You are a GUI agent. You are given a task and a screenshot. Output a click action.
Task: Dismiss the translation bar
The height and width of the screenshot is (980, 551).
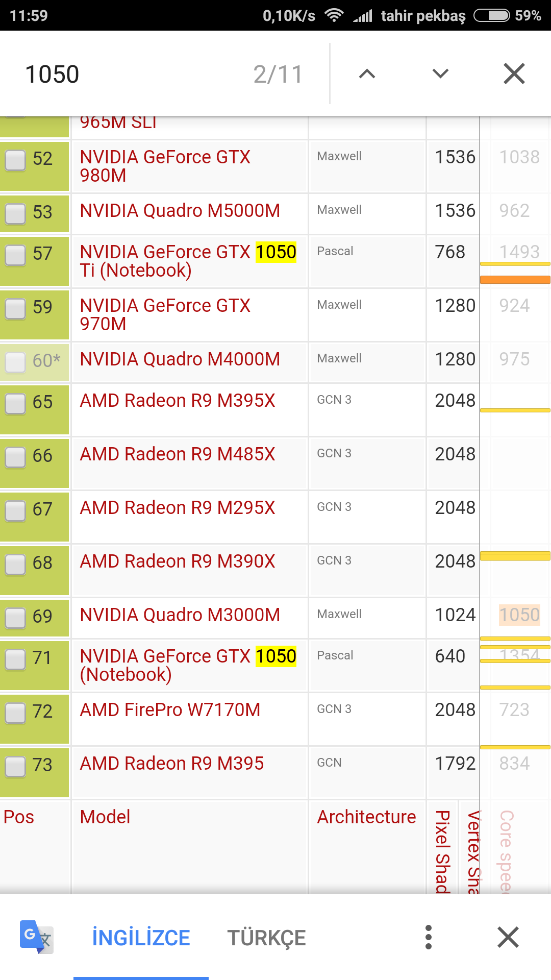[x=508, y=937]
